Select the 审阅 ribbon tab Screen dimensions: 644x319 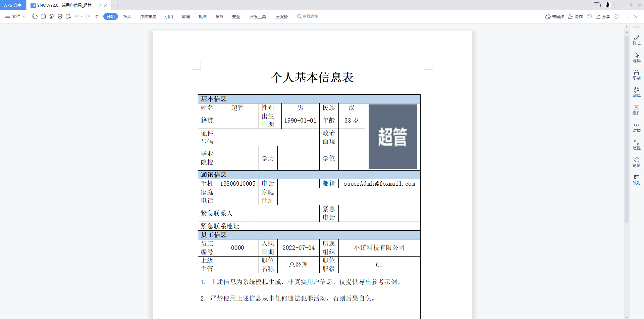(186, 16)
